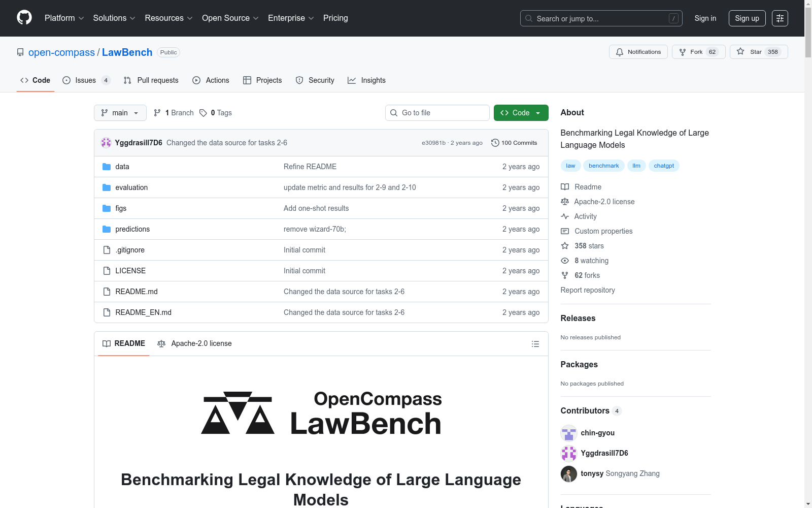Open the LICENSE file
This screenshot has width=812, height=508.
point(130,271)
